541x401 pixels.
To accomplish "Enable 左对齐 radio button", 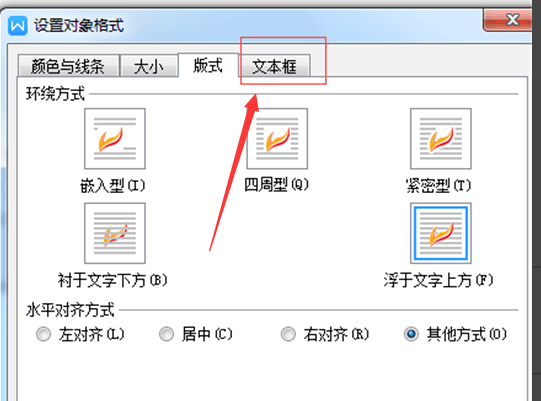I will [x=43, y=334].
